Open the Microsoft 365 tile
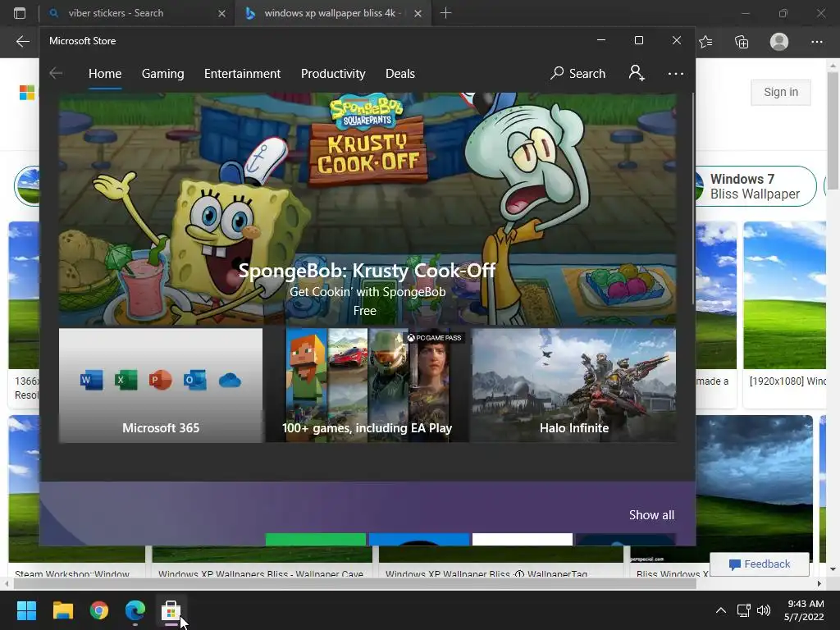Image resolution: width=840 pixels, height=630 pixels. click(161, 386)
